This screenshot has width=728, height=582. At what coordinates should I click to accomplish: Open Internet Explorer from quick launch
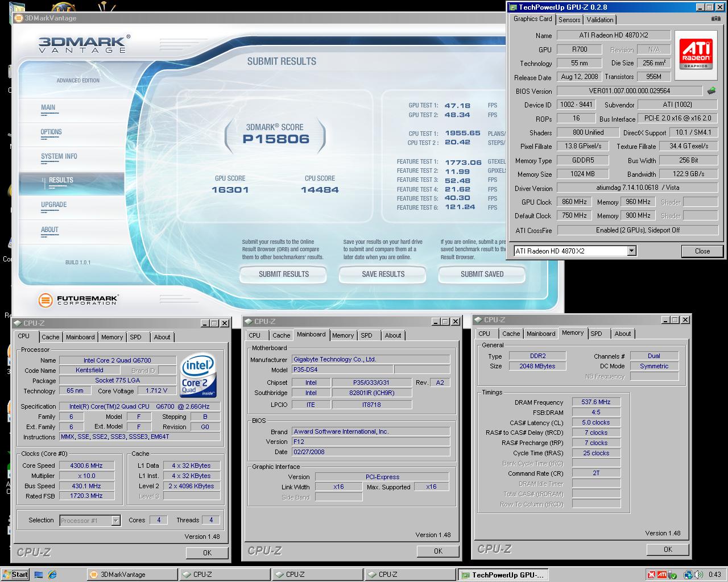52,575
